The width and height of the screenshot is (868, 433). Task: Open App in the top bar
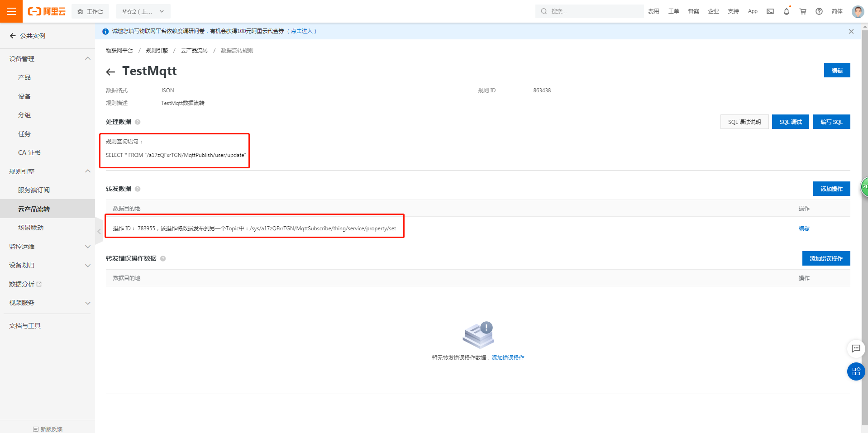(x=753, y=11)
